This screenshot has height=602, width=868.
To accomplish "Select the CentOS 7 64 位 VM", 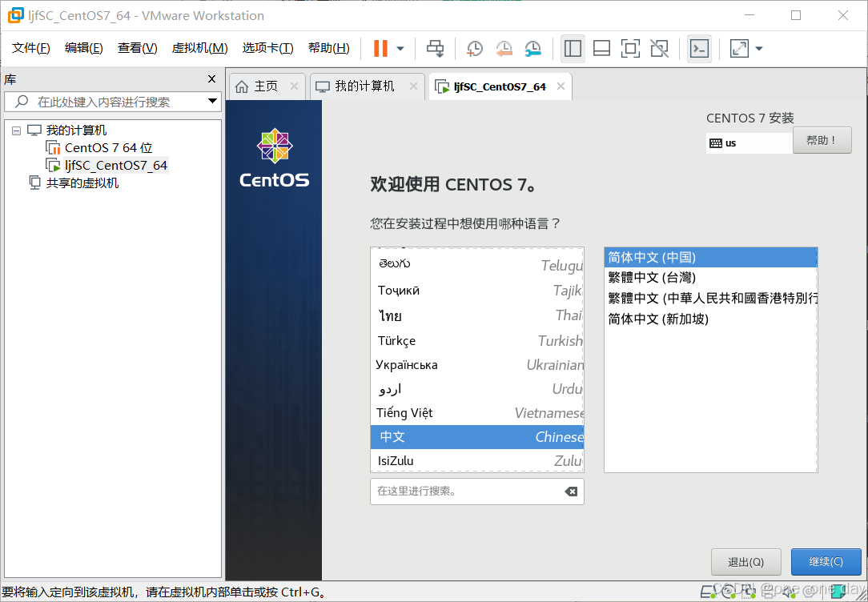I will pos(108,148).
